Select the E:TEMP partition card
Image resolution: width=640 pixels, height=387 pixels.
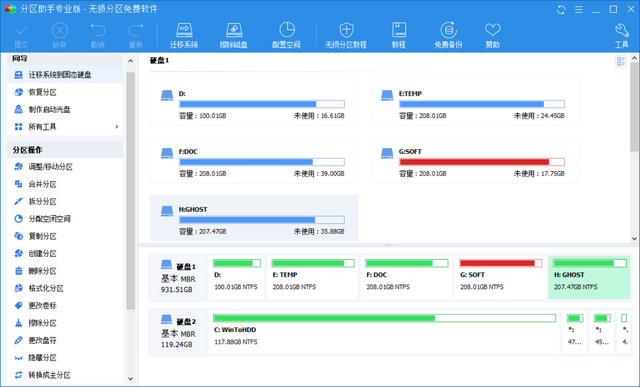coord(474,102)
